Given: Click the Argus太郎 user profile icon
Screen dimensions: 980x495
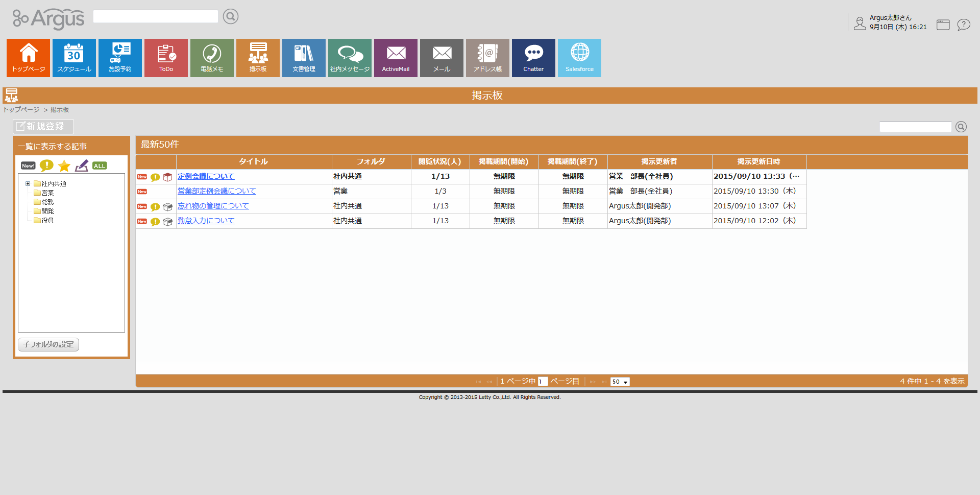Looking at the screenshot, I should click(860, 23).
